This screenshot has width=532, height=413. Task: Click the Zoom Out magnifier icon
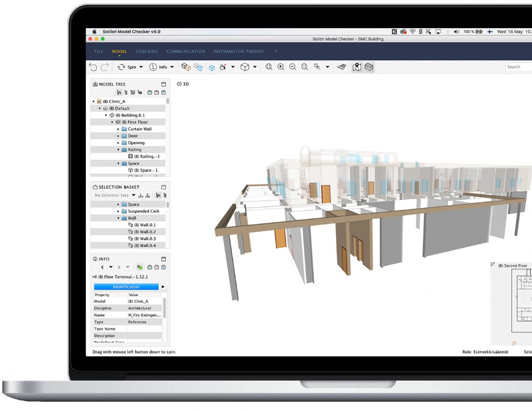coord(292,67)
